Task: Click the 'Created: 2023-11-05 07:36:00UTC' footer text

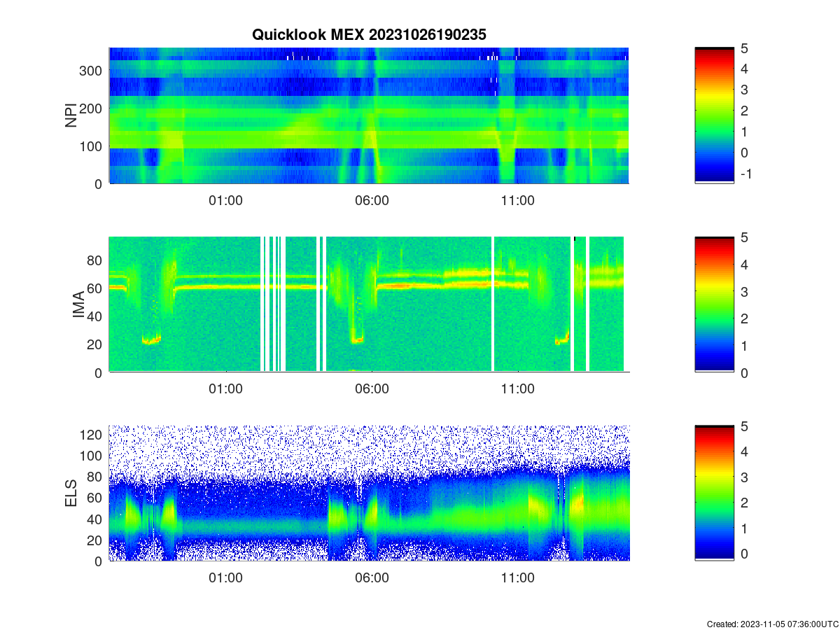Action: 772,624
